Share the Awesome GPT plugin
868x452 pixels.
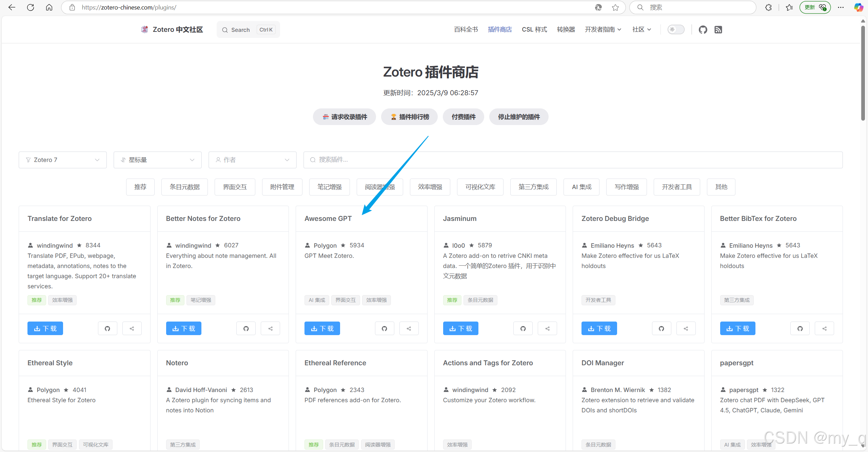click(409, 328)
